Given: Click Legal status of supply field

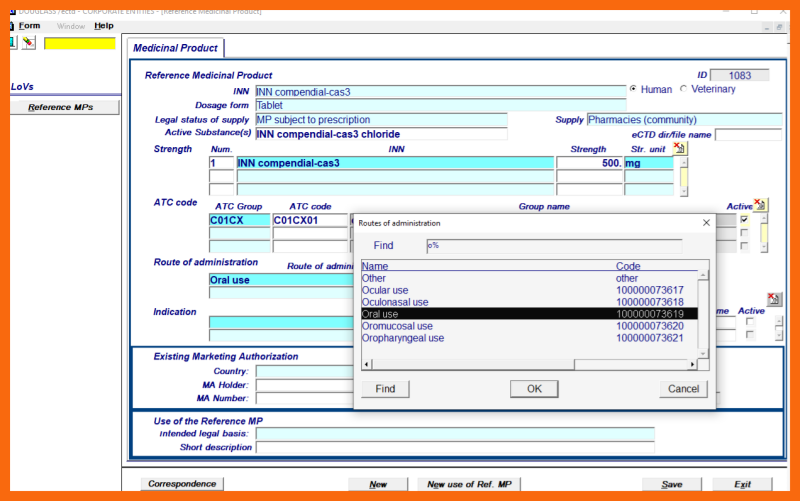Looking at the screenshot, I should click(x=381, y=120).
